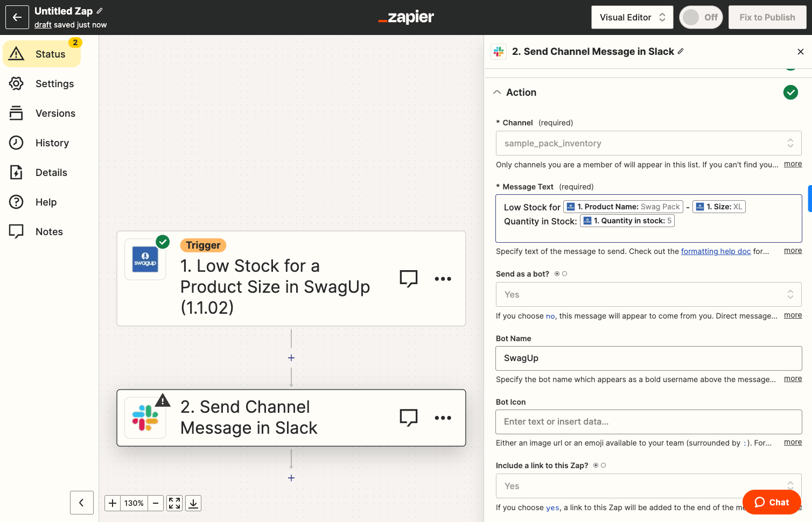812x522 pixels.
Task: Collapse the left sidebar with the chevron button
Action: click(x=82, y=503)
